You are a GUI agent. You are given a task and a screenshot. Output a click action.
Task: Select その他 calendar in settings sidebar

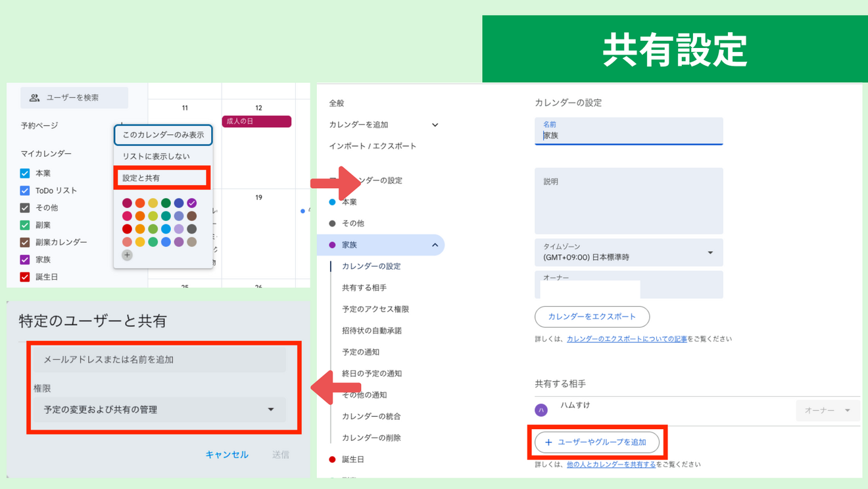click(x=353, y=224)
